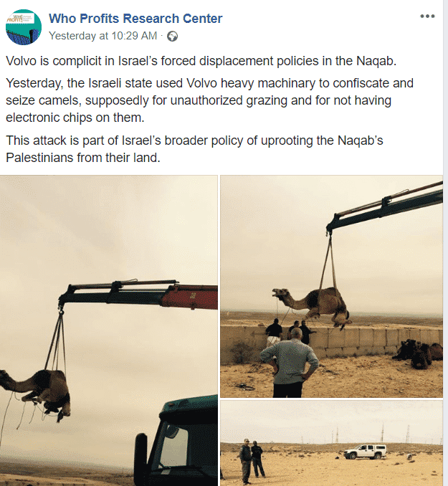This screenshot has height=486, width=448.
Task: Visit the Who Profits Research Center page
Action: (135, 19)
